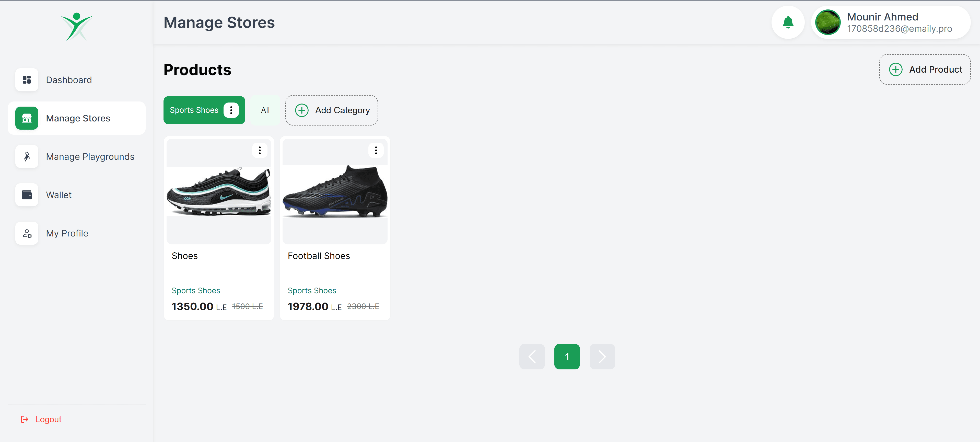Click the Manage Stores shop icon

click(27, 118)
